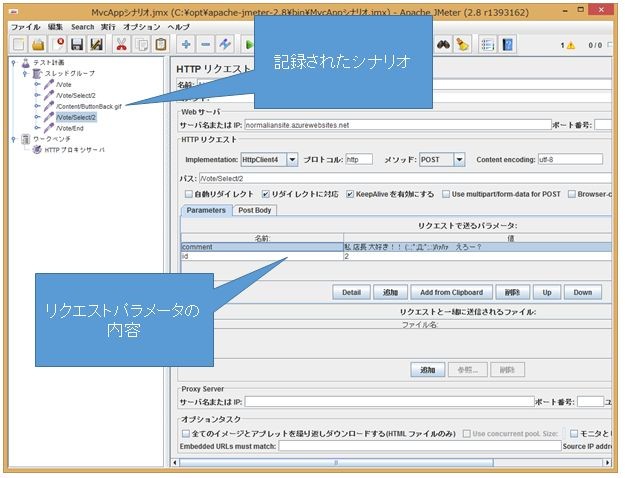Click the yellow warning indicator icon
This screenshot has width=625, height=478.
571,45
